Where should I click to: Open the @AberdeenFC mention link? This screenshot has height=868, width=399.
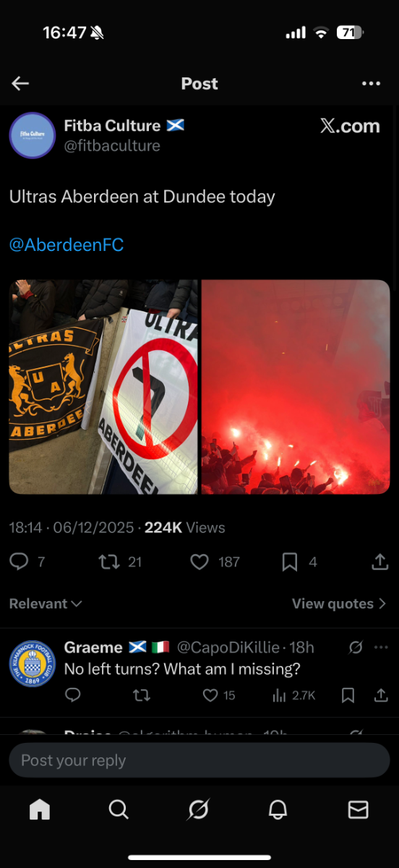(66, 245)
